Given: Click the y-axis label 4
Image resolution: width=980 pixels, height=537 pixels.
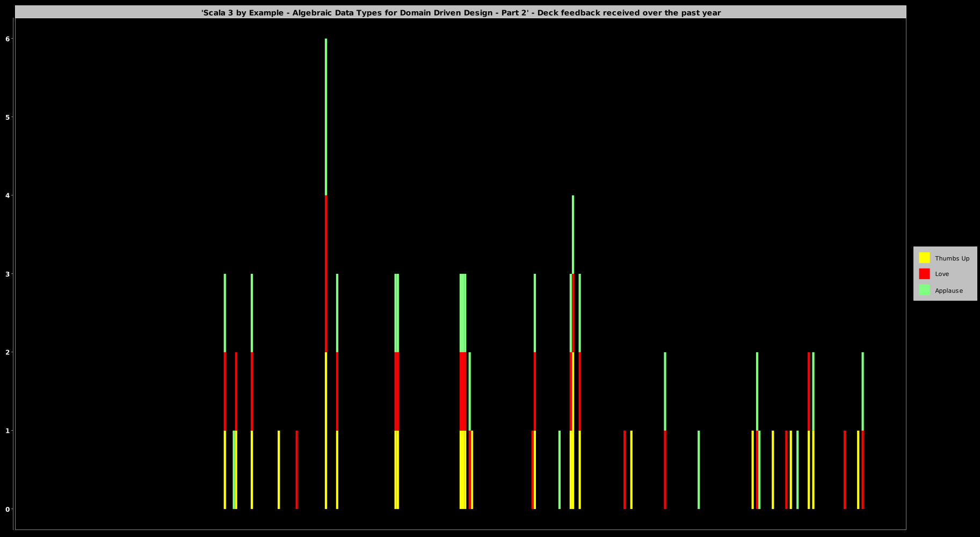Looking at the screenshot, I should click(8, 195).
